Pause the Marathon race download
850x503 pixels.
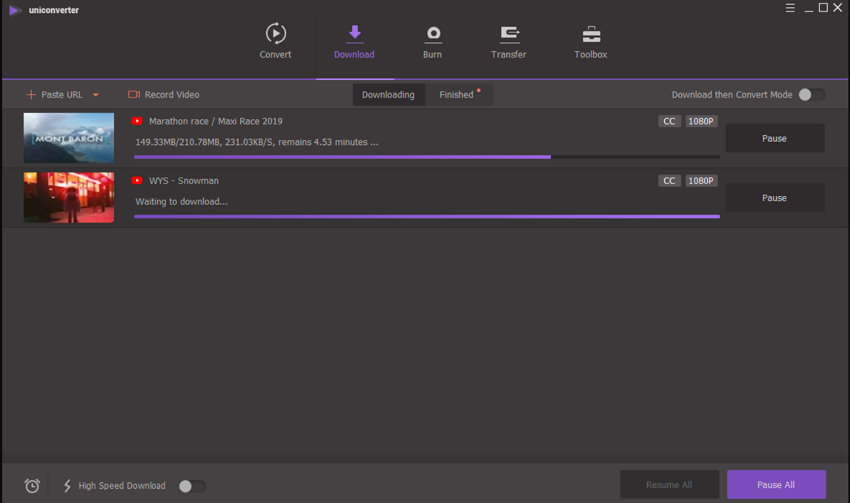tap(775, 138)
